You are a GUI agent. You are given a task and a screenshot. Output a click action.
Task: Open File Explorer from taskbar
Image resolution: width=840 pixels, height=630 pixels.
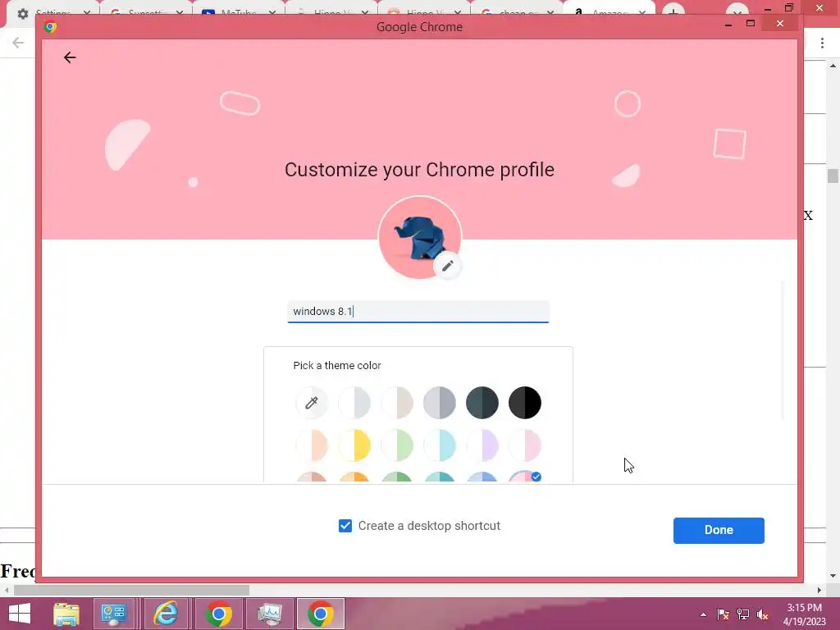coord(66,614)
